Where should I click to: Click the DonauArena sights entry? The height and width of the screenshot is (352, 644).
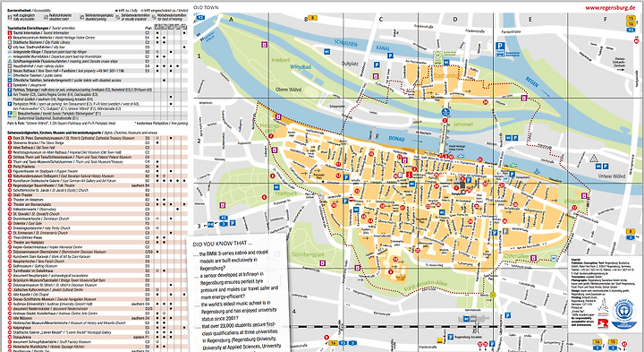(97, 337)
